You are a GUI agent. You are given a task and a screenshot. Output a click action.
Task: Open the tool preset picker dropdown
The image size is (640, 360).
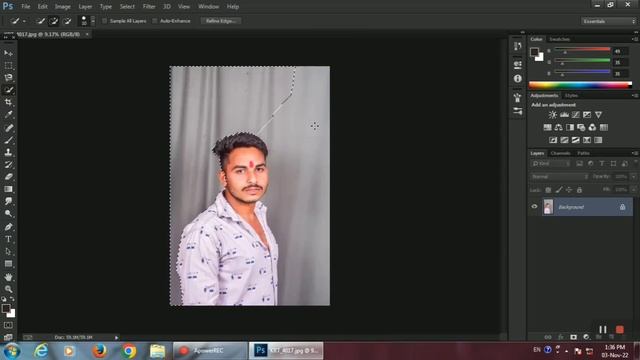pyautogui.click(x=24, y=21)
